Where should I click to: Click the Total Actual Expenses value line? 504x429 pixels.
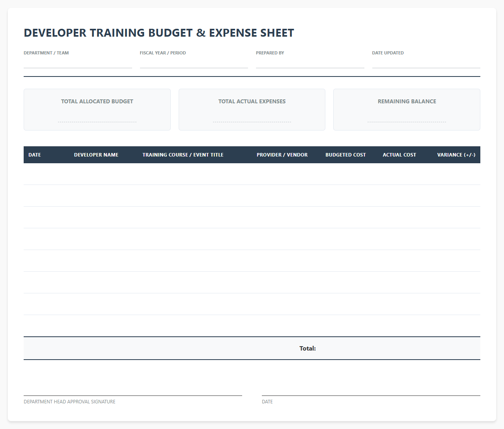(x=252, y=117)
